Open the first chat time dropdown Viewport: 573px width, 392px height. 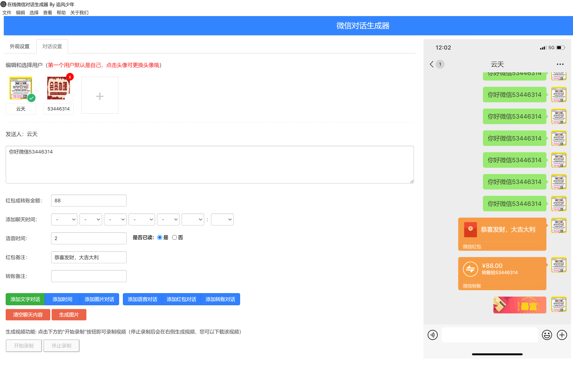(x=64, y=219)
